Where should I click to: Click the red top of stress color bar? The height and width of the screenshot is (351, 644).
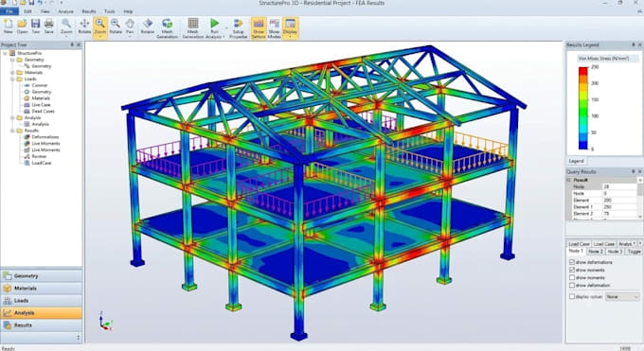[x=582, y=71]
